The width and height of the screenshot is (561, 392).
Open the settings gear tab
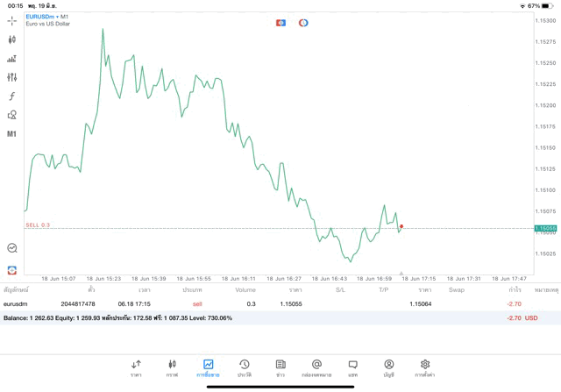click(x=424, y=367)
